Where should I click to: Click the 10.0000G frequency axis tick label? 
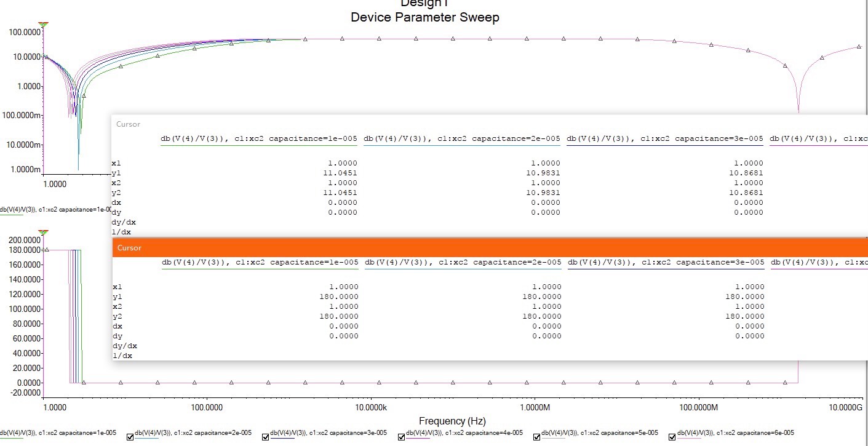point(845,407)
